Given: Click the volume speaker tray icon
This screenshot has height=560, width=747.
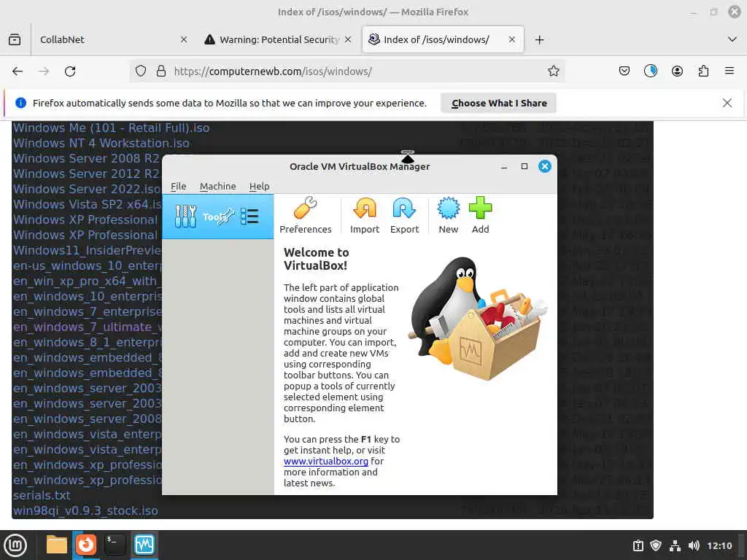Looking at the screenshot, I should coord(694,545).
